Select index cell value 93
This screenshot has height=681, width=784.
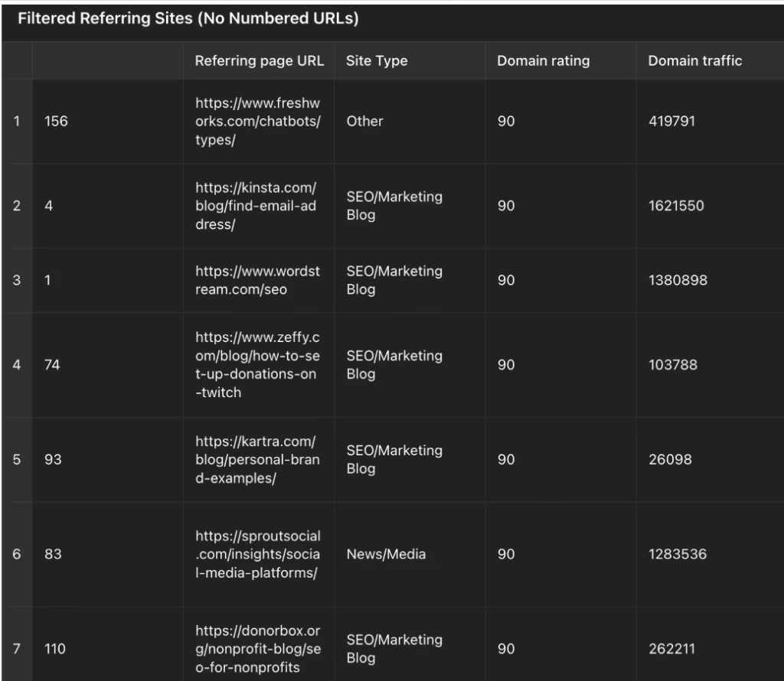pyautogui.click(x=53, y=459)
